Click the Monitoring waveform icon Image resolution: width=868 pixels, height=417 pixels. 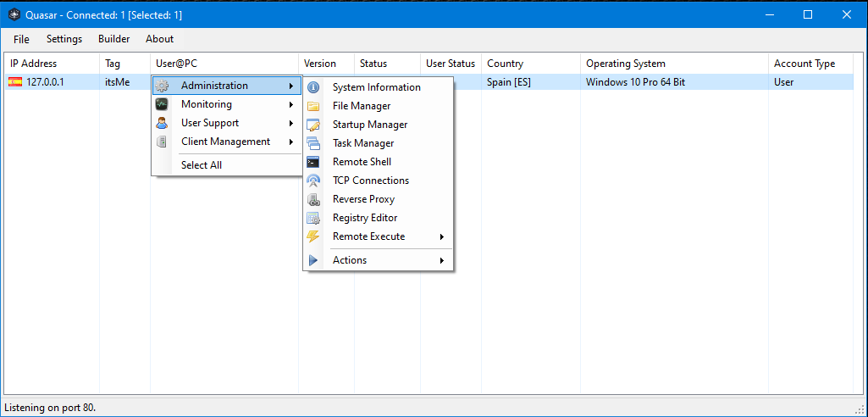click(162, 104)
